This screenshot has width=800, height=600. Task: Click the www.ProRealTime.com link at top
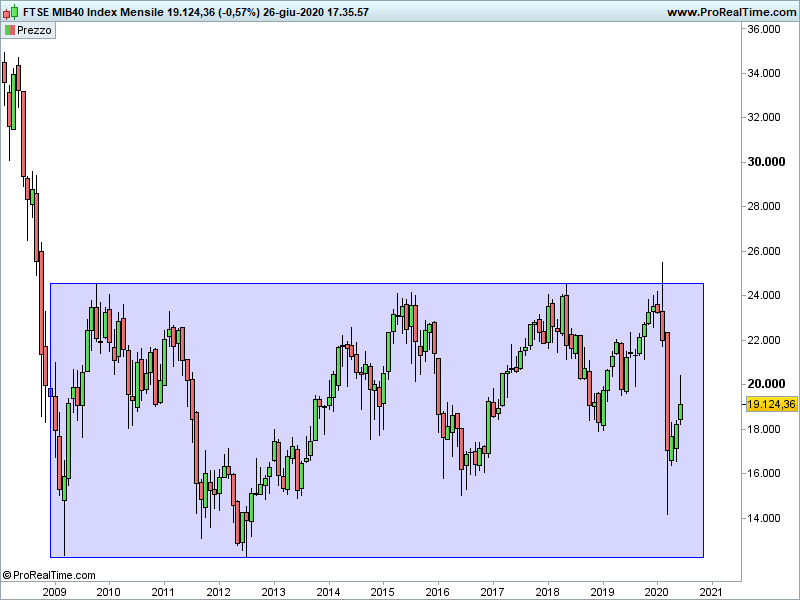click(731, 12)
